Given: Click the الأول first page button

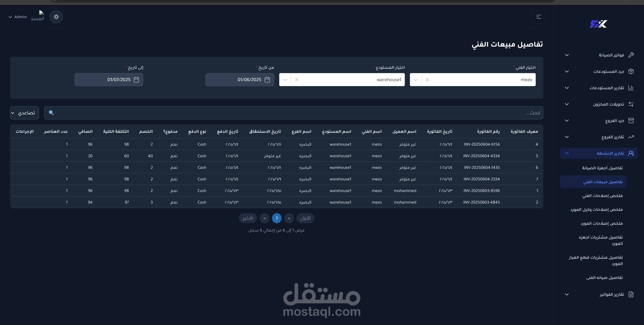Looking at the screenshot, I should point(305,218).
